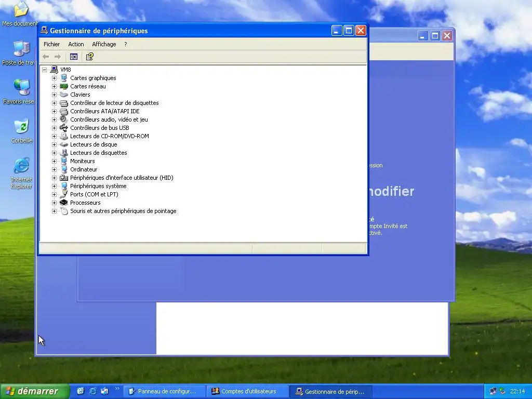This screenshot has width=532, height=399.
Task: Click the Contrôleurs audio, vidéo et jeu icon
Action: pyautogui.click(x=64, y=119)
